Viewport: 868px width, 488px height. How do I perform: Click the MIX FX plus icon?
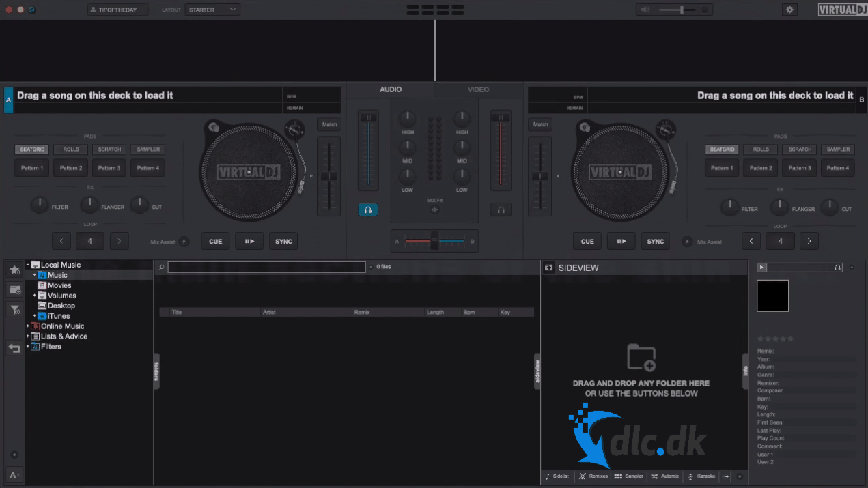click(x=434, y=210)
